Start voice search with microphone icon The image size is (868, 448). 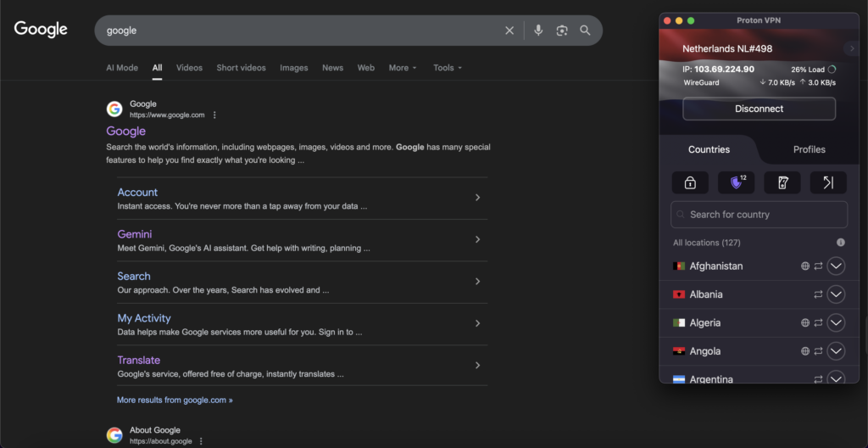point(538,31)
